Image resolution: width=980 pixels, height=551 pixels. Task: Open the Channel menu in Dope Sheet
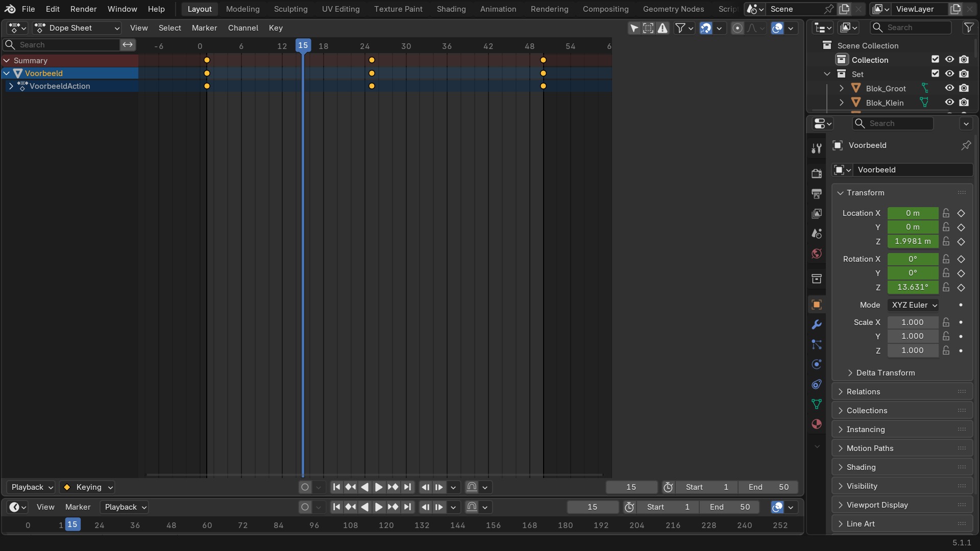tap(243, 28)
